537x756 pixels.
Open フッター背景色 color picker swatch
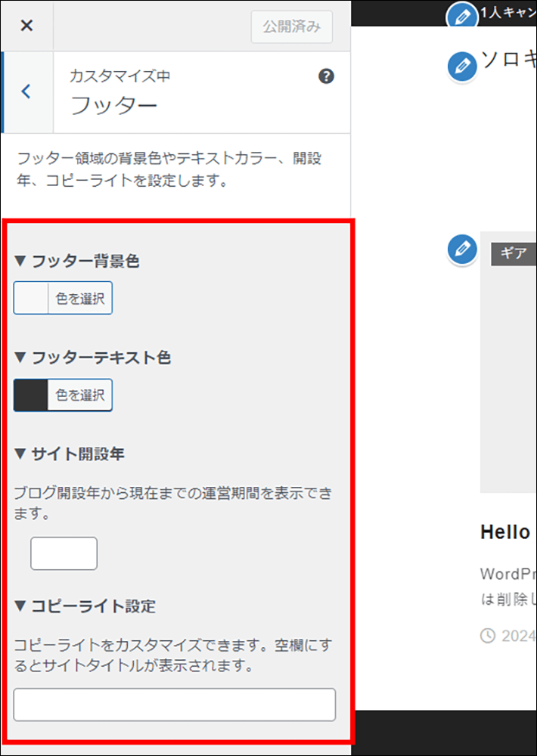tap(31, 298)
